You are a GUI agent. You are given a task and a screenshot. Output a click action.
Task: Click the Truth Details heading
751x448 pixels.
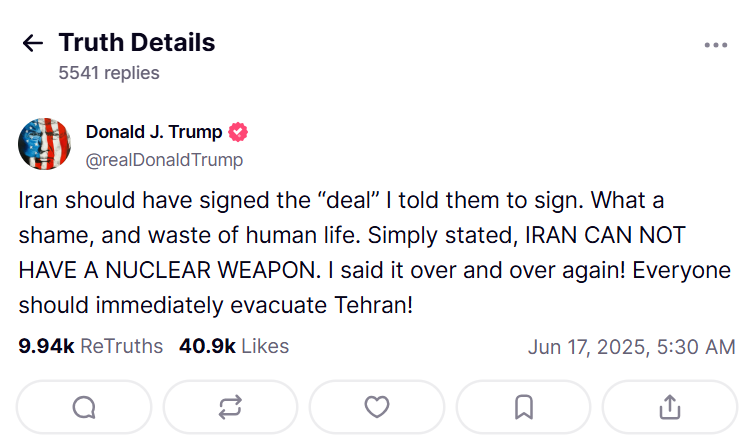136,43
